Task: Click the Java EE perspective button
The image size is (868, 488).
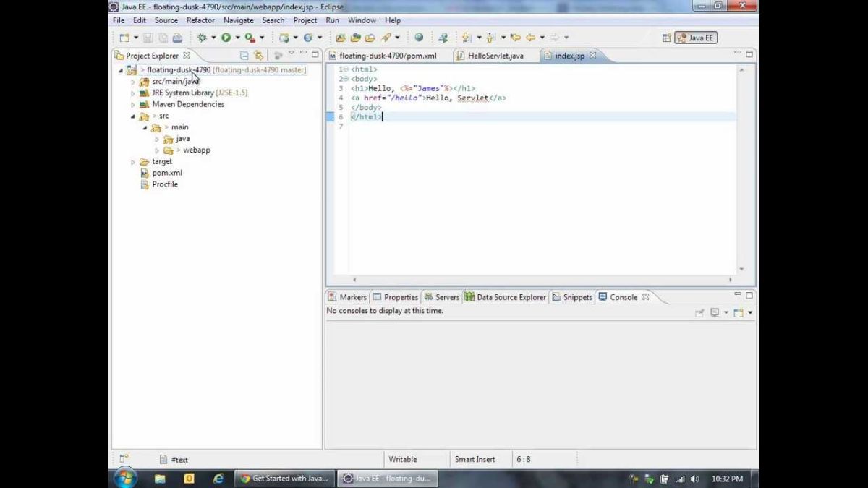Action: [x=696, y=38]
